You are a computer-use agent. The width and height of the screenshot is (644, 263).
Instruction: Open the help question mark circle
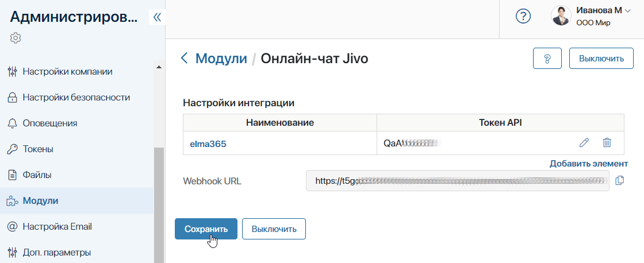point(523,17)
